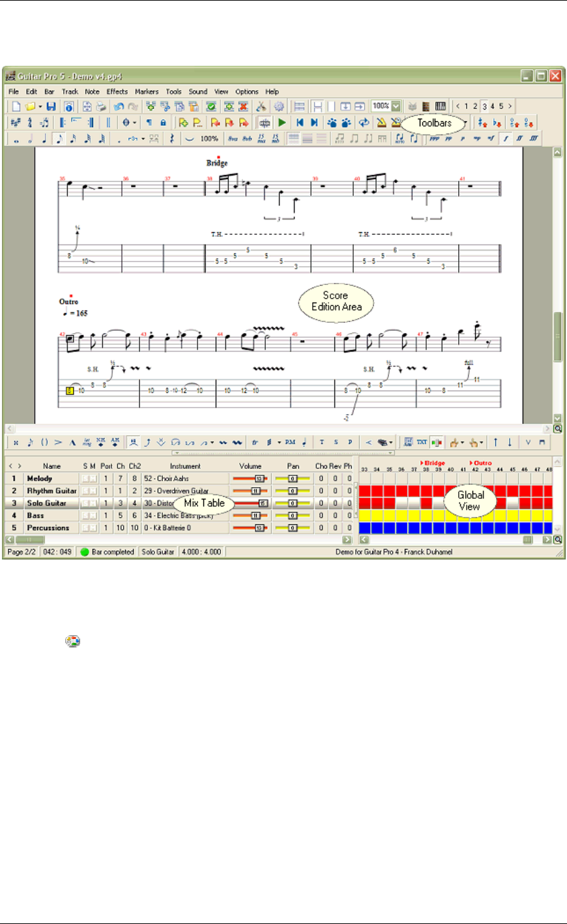This screenshot has height=924, width=567.
Task: Toggle solo/mute buttons on the Percussions track
Action: tap(89, 528)
